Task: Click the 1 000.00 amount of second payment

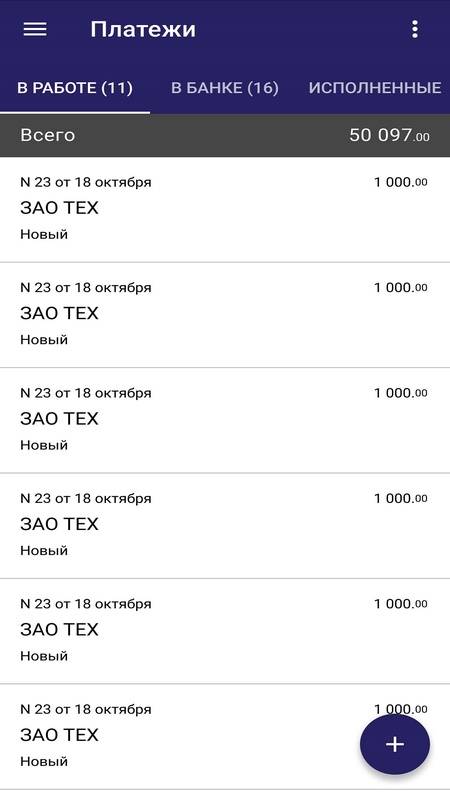Action: [401, 288]
